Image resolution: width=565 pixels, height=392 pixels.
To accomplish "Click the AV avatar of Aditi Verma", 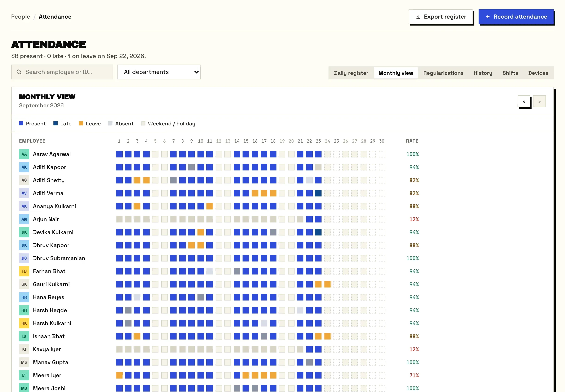I will pos(24,193).
